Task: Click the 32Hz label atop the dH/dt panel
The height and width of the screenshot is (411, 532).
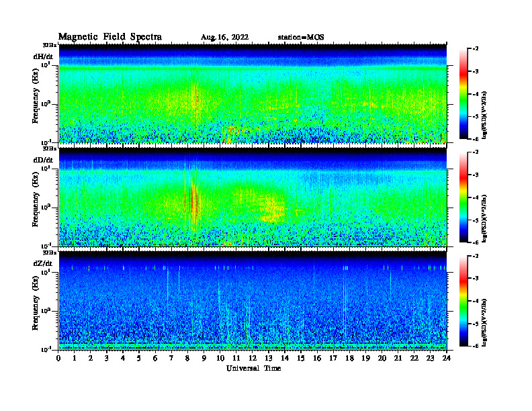Action: tap(49, 45)
